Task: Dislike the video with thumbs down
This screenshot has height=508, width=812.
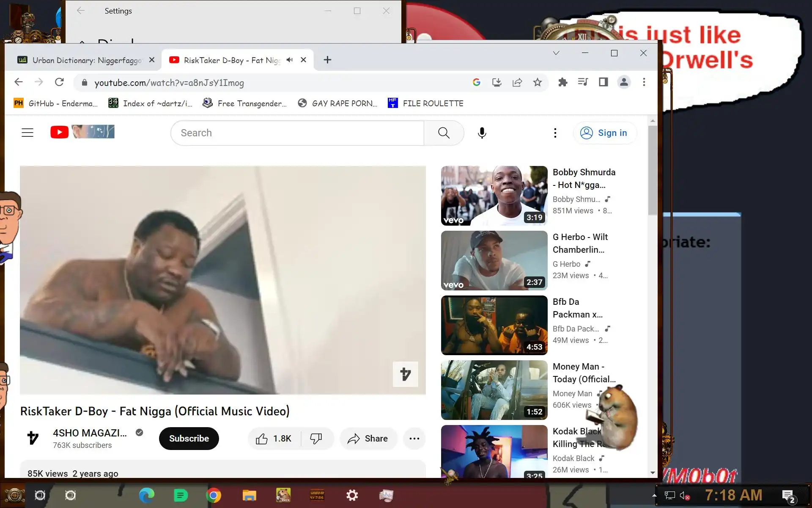Action: click(x=316, y=439)
